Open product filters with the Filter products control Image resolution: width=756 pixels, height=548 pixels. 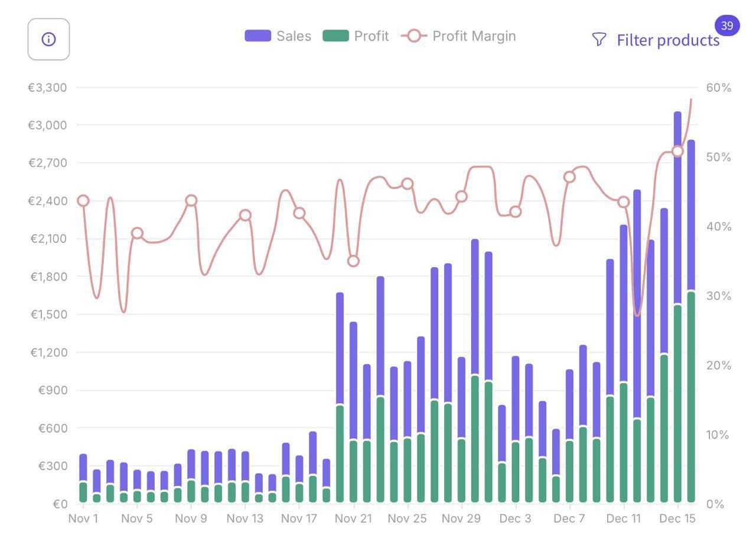point(667,40)
